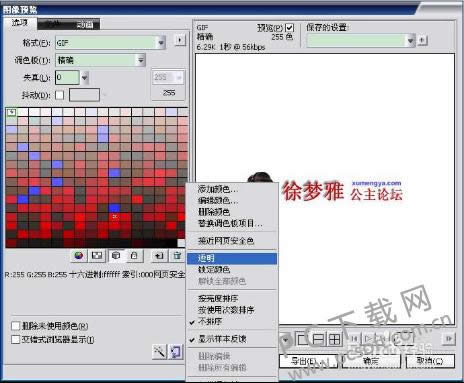Click the delete color trash icon

pos(177,256)
